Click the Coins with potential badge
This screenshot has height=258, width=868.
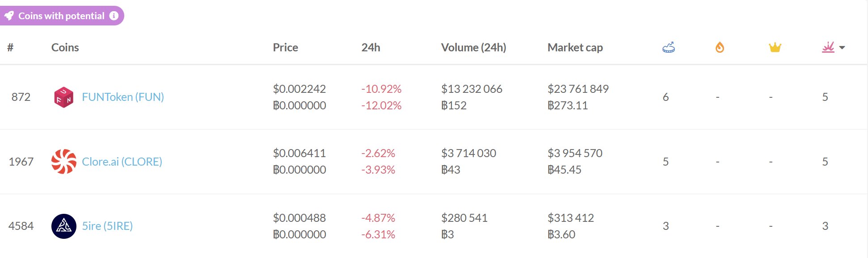pyautogui.click(x=61, y=16)
